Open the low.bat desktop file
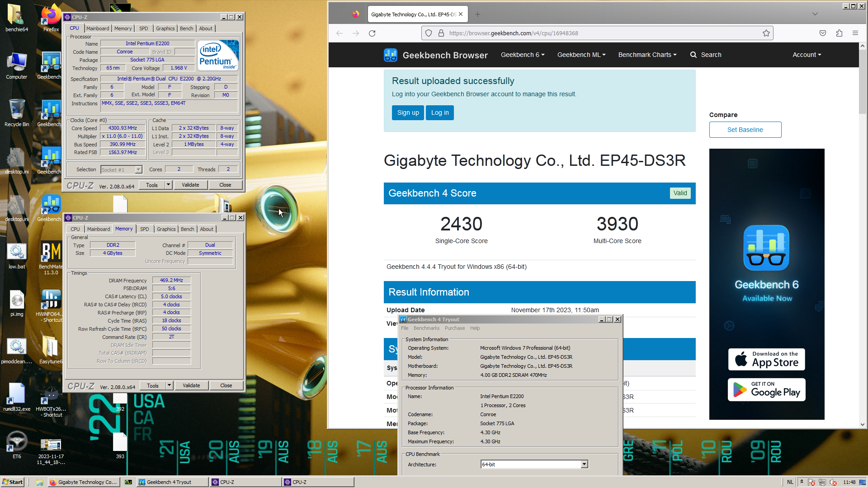This screenshot has height=488, width=868. (x=16, y=255)
